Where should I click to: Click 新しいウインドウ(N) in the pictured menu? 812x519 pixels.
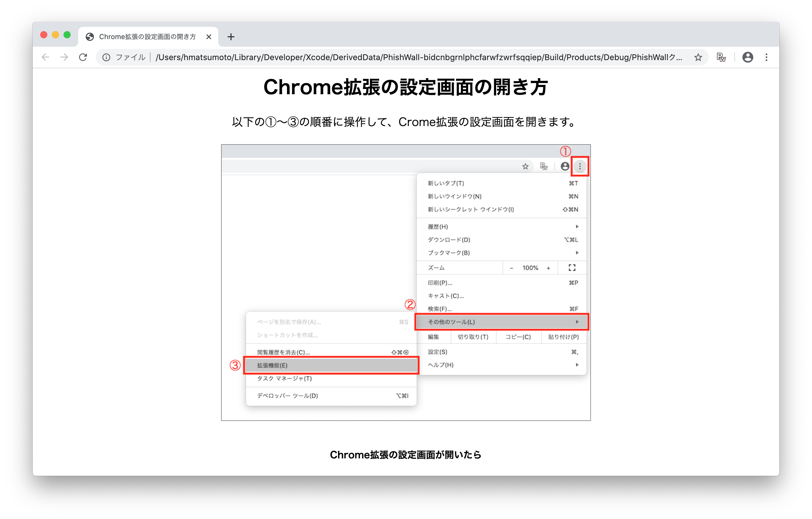click(x=502, y=196)
